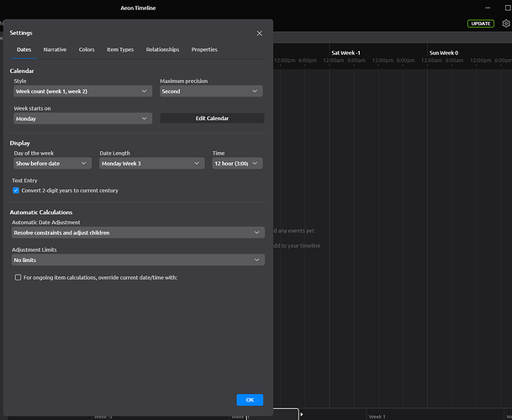This screenshot has height=420, width=512.
Task: Confirm settings with the OK button
Action: (x=250, y=400)
